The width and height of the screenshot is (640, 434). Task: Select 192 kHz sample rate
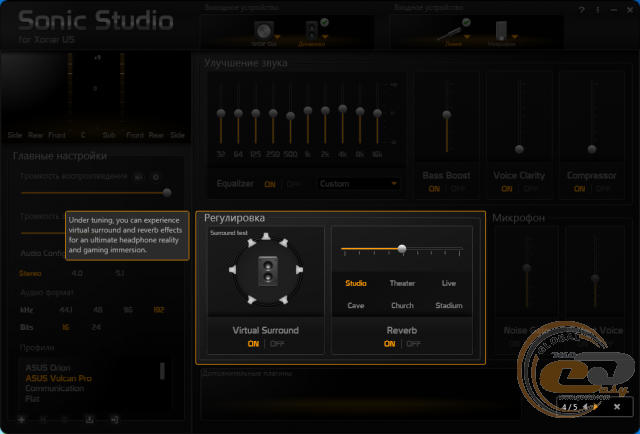pos(159,310)
